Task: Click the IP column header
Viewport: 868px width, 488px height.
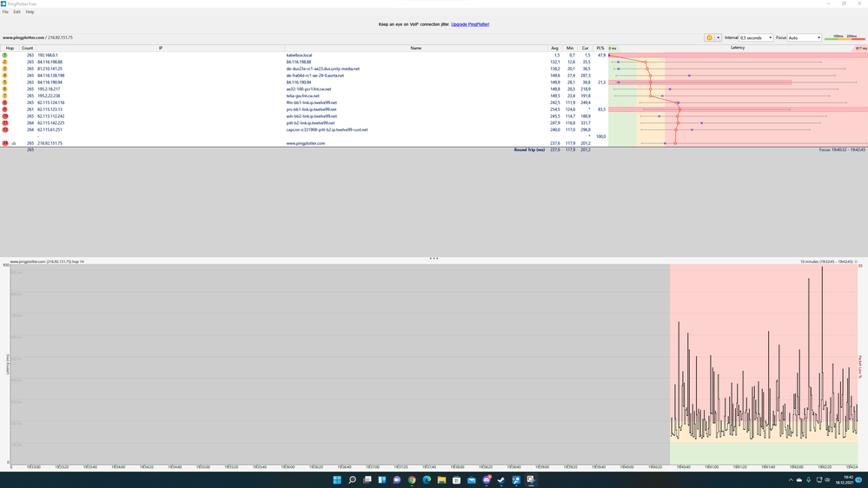Action: point(161,48)
